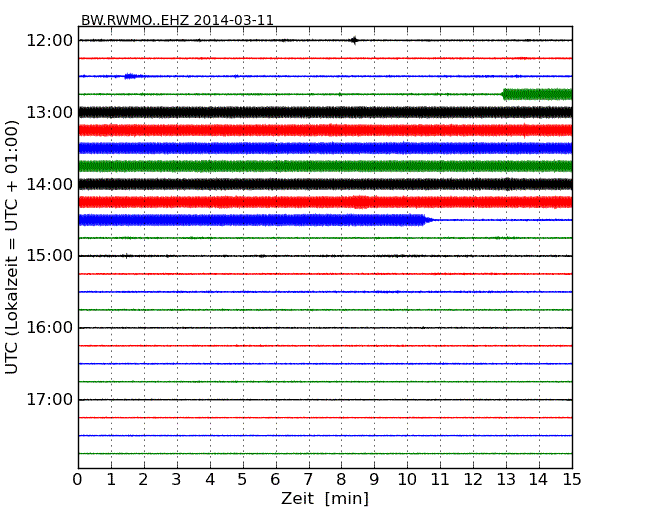Click x-axis tick label 0
The image size is (650, 520).
78,480
